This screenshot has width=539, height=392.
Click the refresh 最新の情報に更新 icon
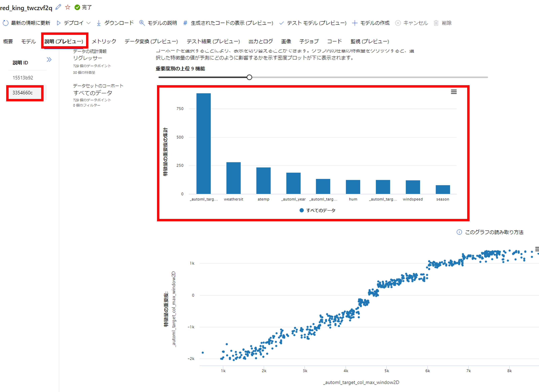(x=6, y=23)
